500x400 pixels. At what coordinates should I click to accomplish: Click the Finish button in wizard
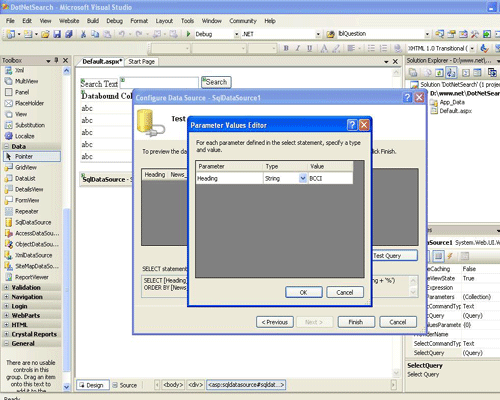pos(356,322)
